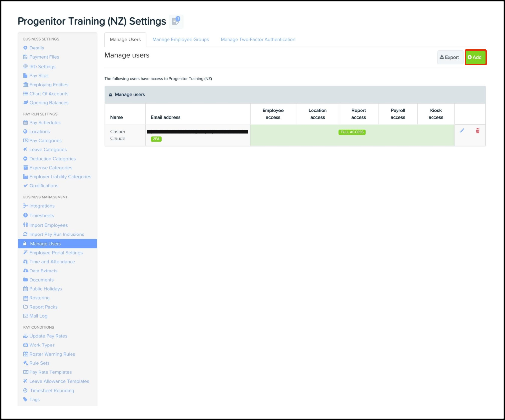505x420 pixels.
Task: Click the 2FA badge under email
Action: (x=156, y=139)
